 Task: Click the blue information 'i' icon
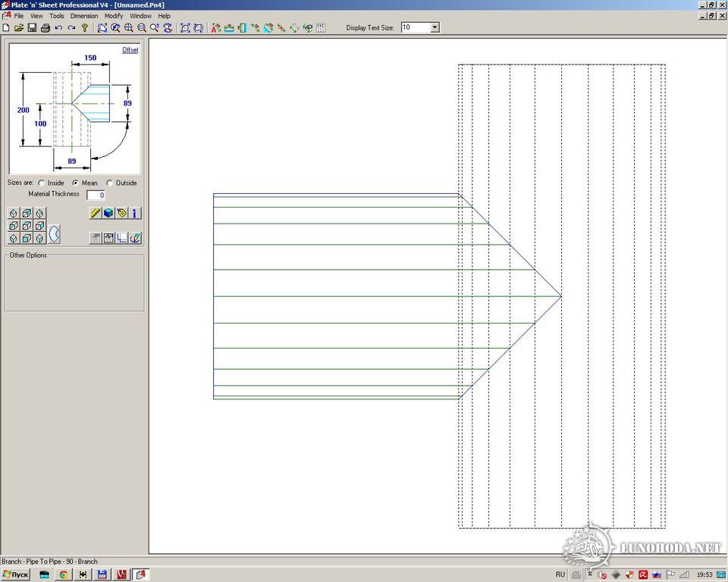[x=135, y=213]
